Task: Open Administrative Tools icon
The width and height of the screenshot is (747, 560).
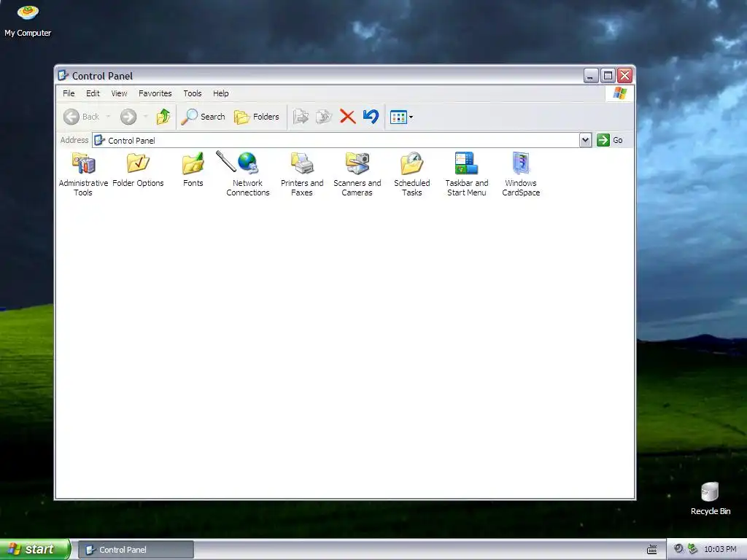Action: 83,163
